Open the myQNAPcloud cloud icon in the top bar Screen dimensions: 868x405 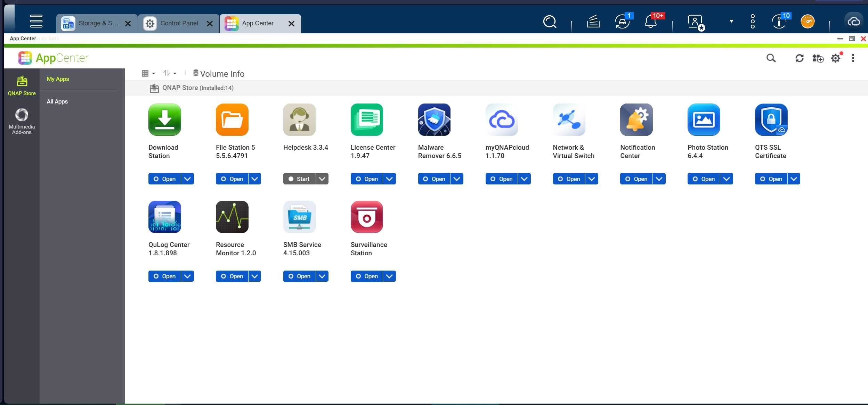854,22
